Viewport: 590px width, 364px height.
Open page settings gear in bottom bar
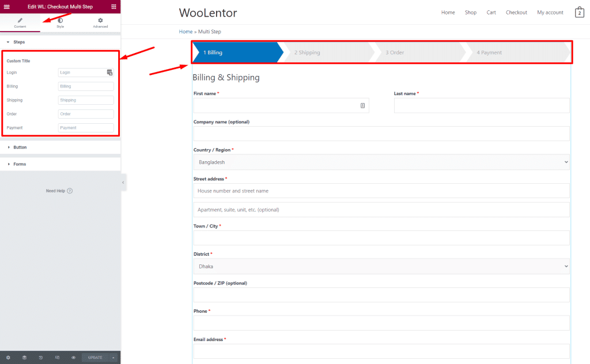point(8,358)
